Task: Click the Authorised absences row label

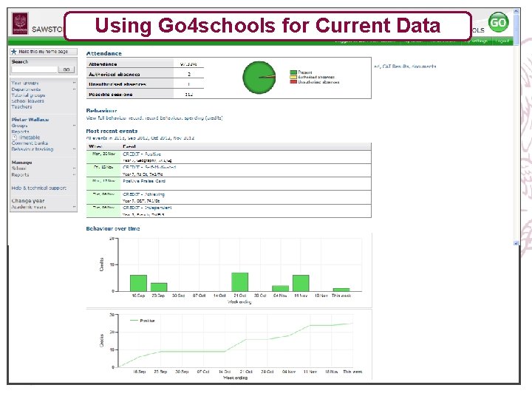Action: coord(115,75)
